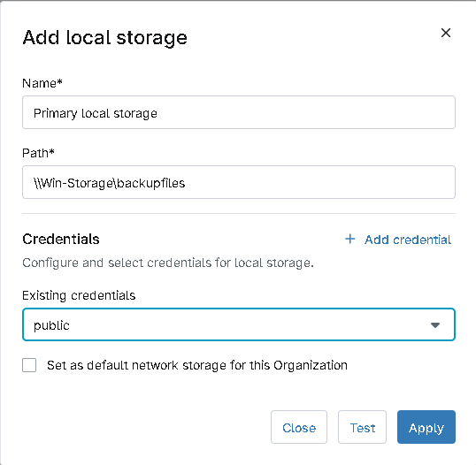Screen dimensions: 476x465
Task: Click the Close button
Action: click(x=299, y=427)
